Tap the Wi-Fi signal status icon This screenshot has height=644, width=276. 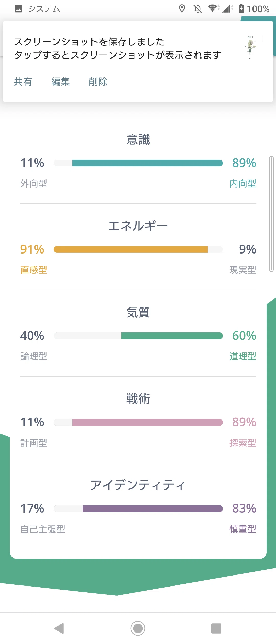point(213,8)
